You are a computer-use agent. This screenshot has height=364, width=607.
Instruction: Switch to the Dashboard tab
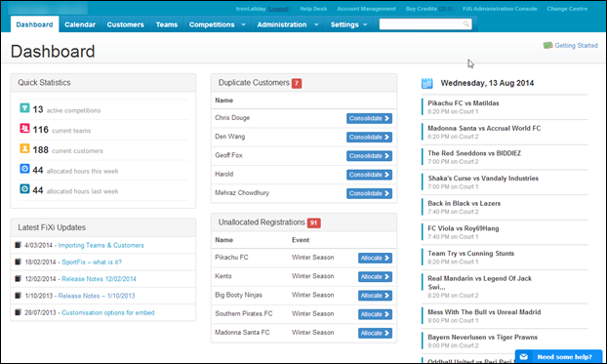point(34,24)
